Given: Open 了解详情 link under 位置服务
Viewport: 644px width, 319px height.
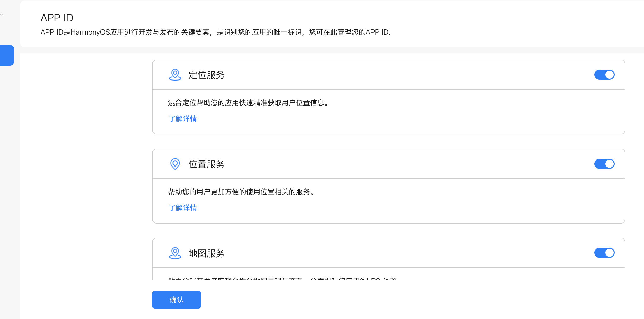Looking at the screenshot, I should pos(183,208).
